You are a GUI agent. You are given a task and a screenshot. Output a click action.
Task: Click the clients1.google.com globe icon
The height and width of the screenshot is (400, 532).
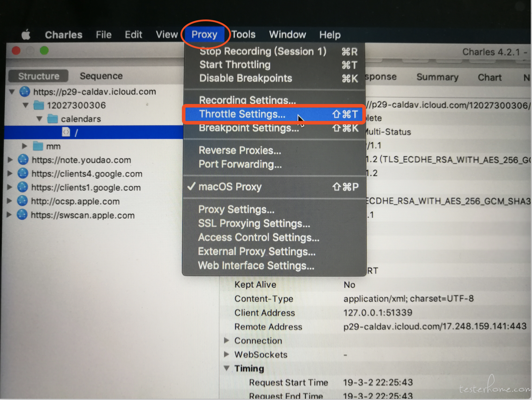[x=23, y=187]
